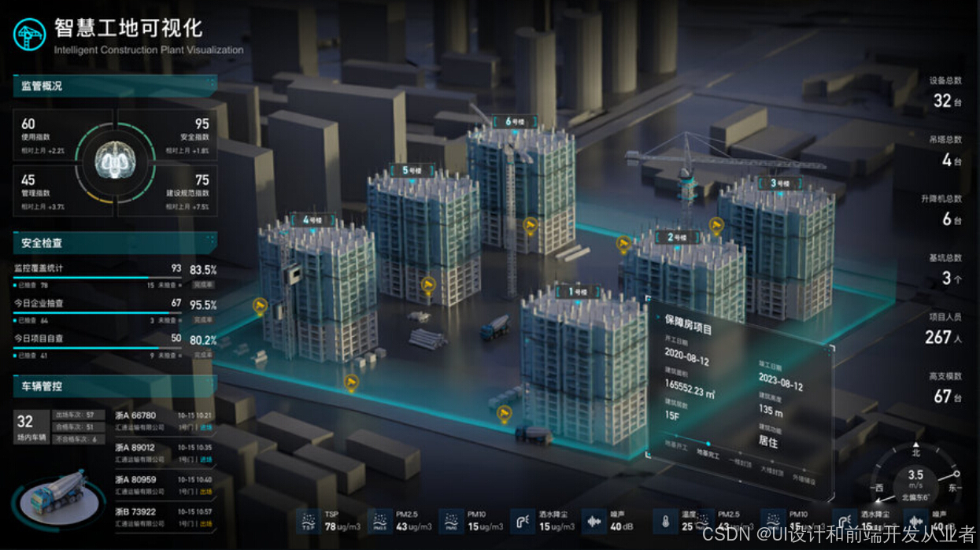This screenshot has width=980, height=550.
Task: Select vehicle row 浙A 80959
Action: pos(164,485)
